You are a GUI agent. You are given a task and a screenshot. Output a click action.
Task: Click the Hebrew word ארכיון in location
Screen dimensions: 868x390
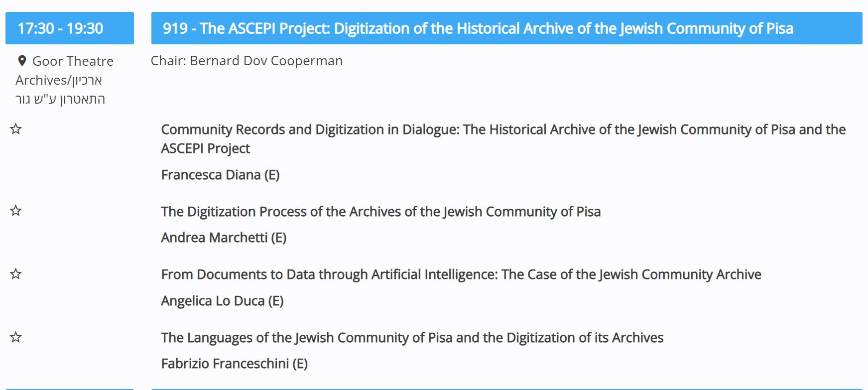87,80
